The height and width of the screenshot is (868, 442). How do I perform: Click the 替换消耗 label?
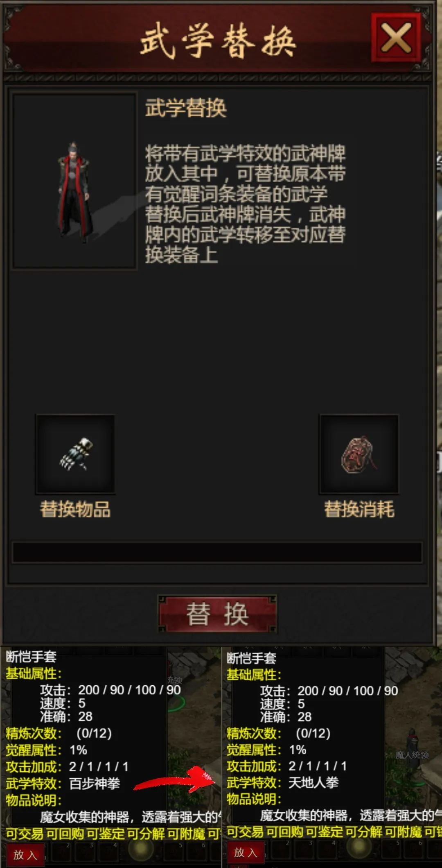(x=359, y=510)
